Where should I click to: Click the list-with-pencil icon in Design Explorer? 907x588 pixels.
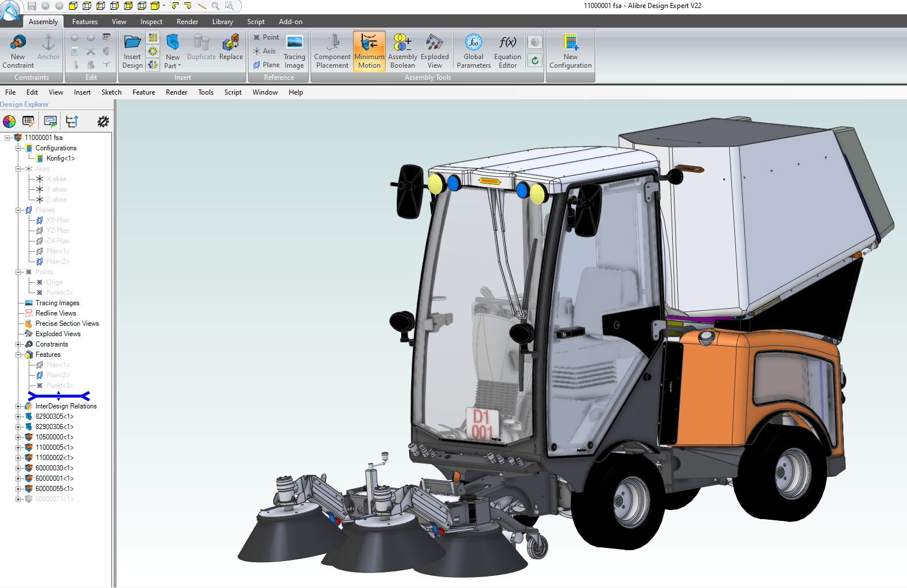point(28,121)
